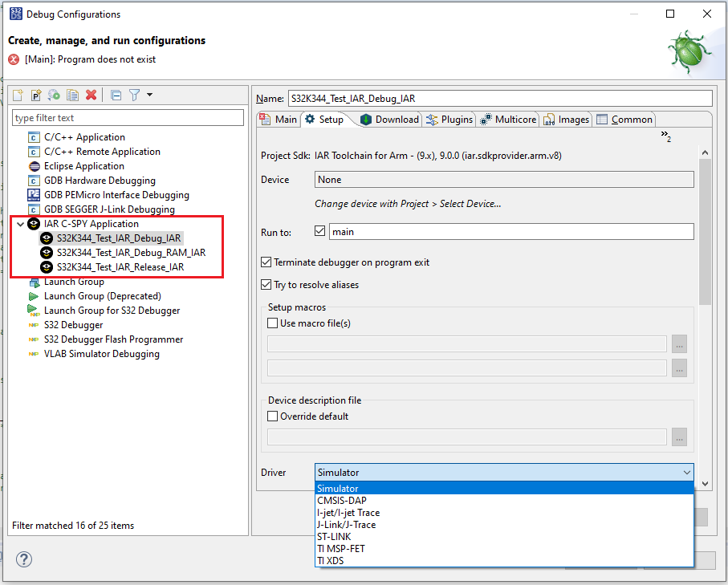728x585 pixels.
Task: Duplicate the selected launch configuration
Action: tap(73, 95)
